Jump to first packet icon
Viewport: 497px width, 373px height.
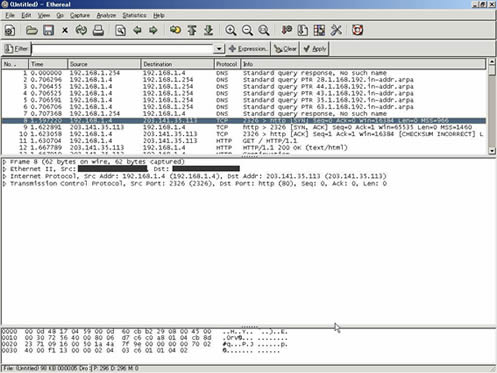point(192,30)
